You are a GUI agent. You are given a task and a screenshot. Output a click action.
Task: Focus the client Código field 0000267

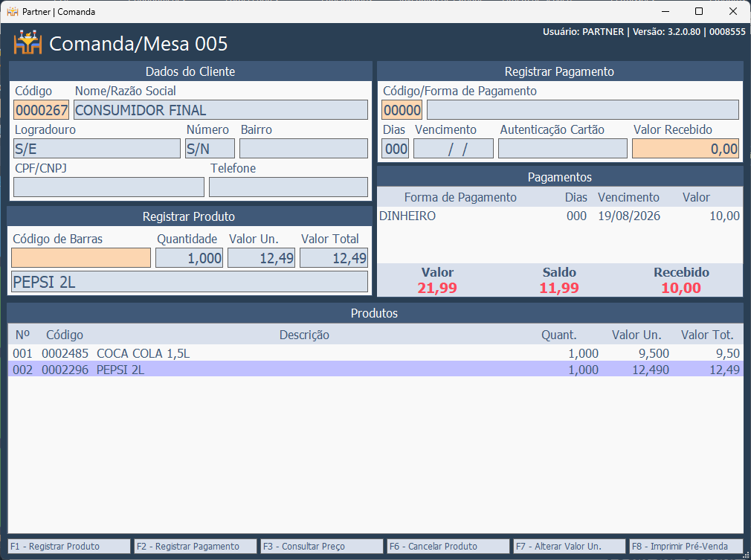(x=41, y=110)
